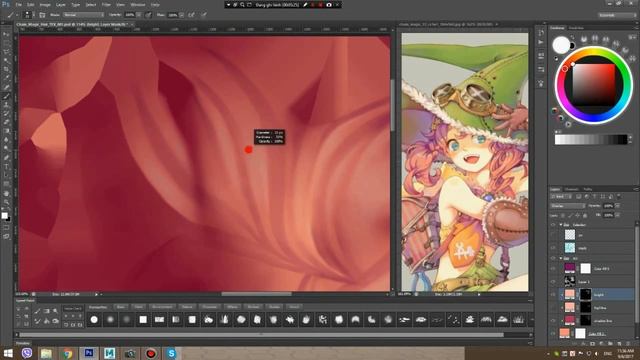Pick a color in the color wheel square
This screenshot has width=640, height=360.
tap(593, 85)
